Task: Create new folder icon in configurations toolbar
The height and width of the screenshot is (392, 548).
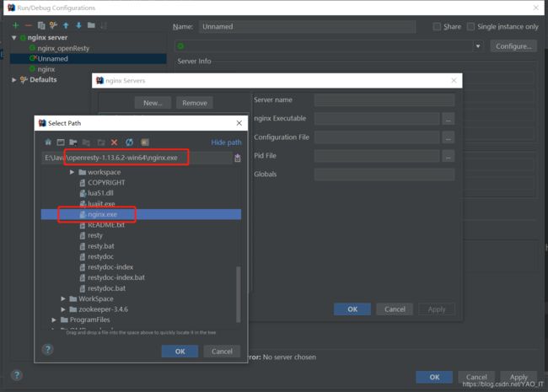Action: point(91,25)
